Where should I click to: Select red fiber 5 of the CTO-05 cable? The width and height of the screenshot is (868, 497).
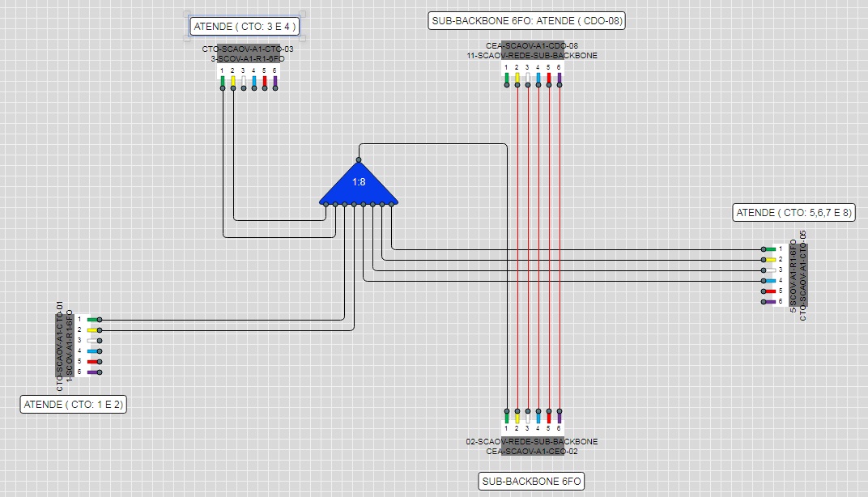pos(771,291)
